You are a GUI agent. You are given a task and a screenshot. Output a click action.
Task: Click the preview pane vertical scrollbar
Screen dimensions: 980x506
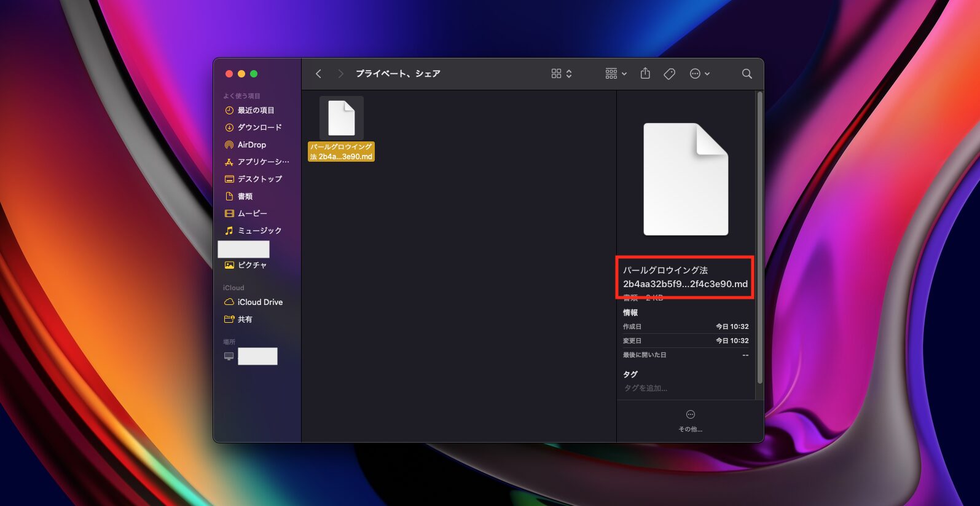point(760,237)
